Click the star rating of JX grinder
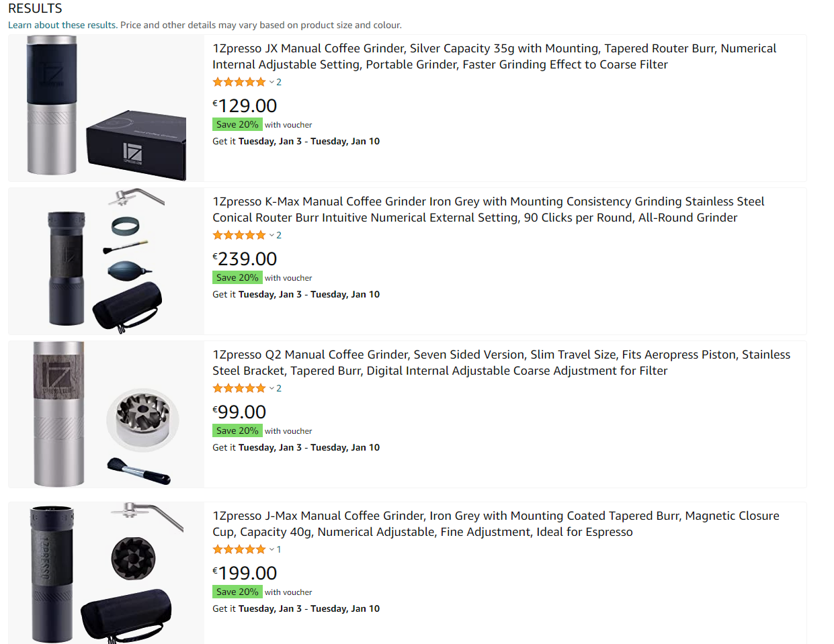The width and height of the screenshot is (834, 644). click(239, 82)
